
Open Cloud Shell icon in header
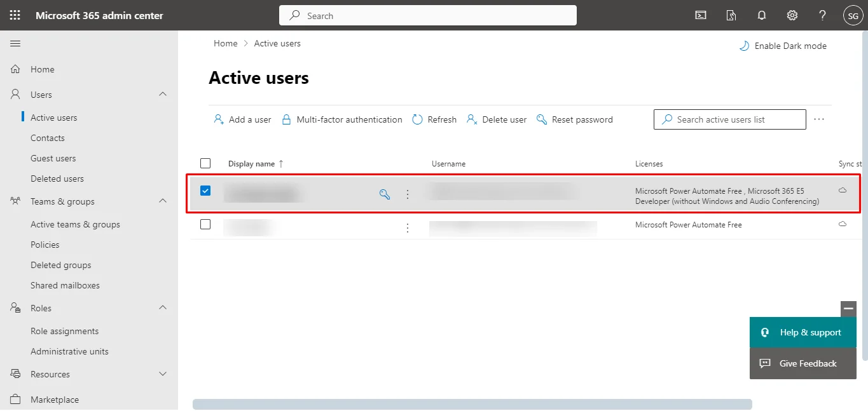click(x=701, y=15)
